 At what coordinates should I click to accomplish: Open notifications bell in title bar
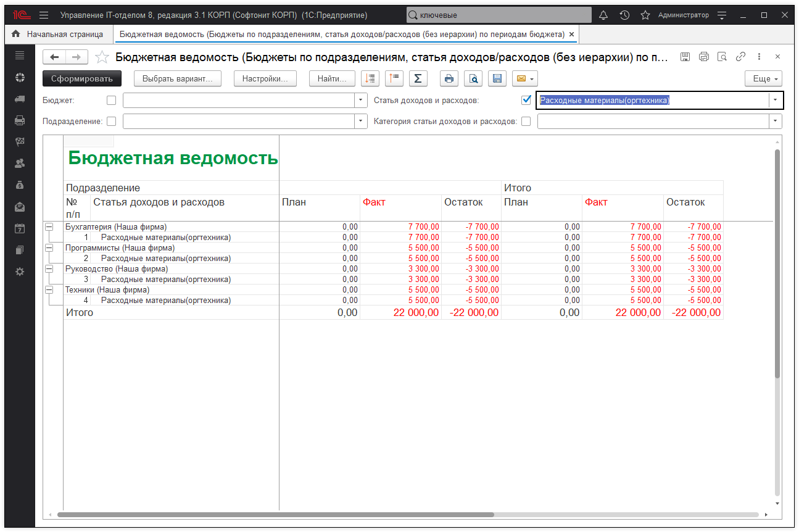(x=603, y=15)
